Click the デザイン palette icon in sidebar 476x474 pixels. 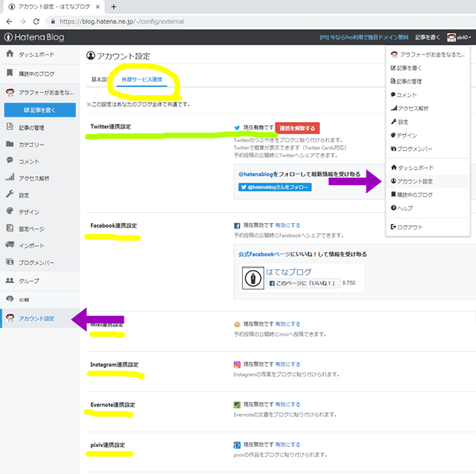(x=10, y=211)
